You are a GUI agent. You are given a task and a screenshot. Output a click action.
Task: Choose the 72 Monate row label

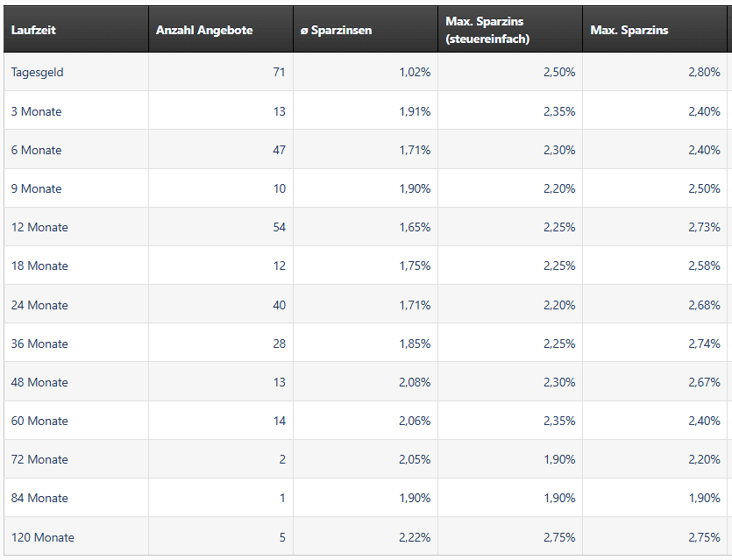[39, 459]
